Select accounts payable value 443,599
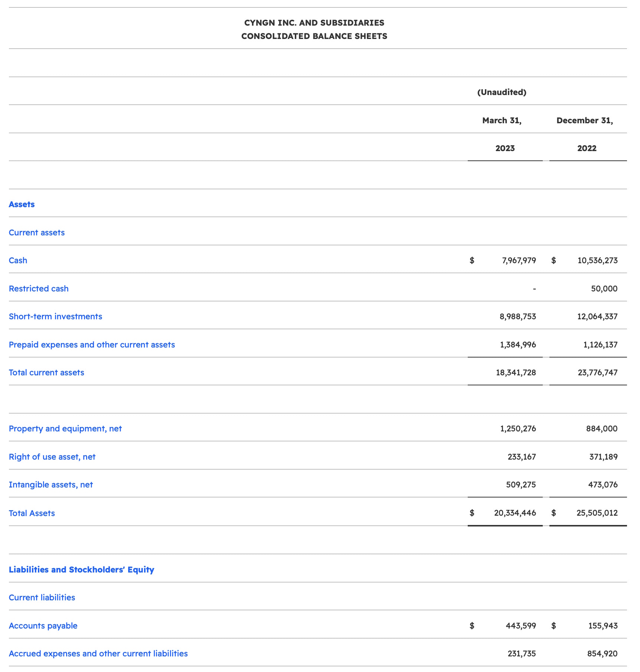The width and height of the screenshot is (640, 672). coord(521,626)
